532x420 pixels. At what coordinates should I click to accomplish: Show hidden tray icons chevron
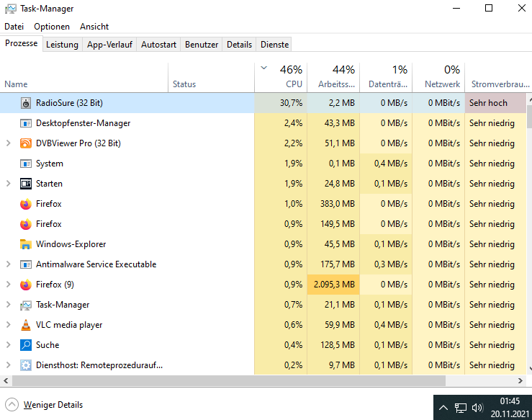click(443, 408)
